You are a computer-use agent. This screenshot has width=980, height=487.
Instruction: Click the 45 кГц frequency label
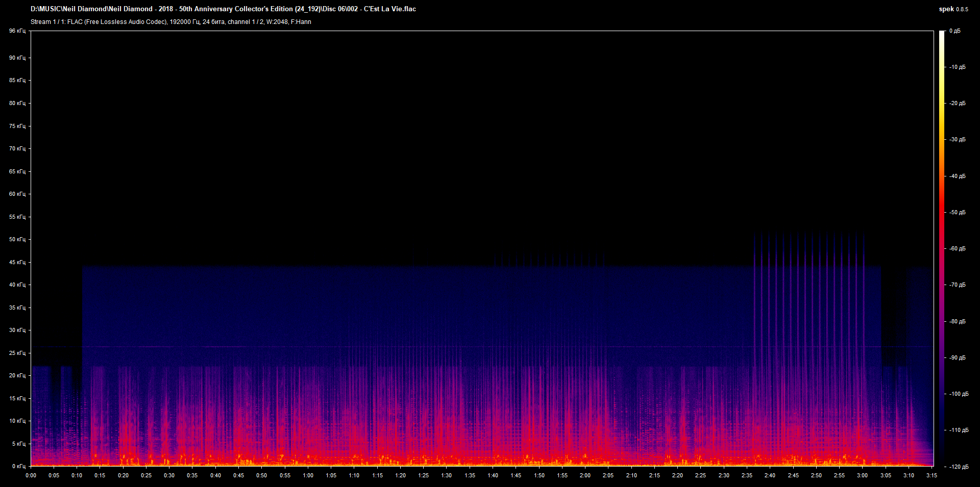coord(17,262)
